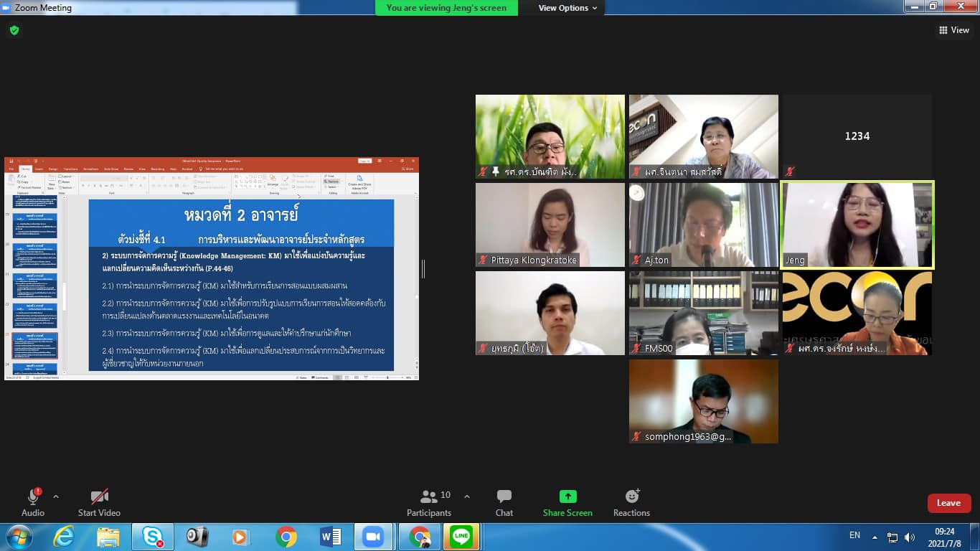Click the EN language indicator
Viewport: 980px width, 551px height.
pyautogui.click(x=854, y=535)
